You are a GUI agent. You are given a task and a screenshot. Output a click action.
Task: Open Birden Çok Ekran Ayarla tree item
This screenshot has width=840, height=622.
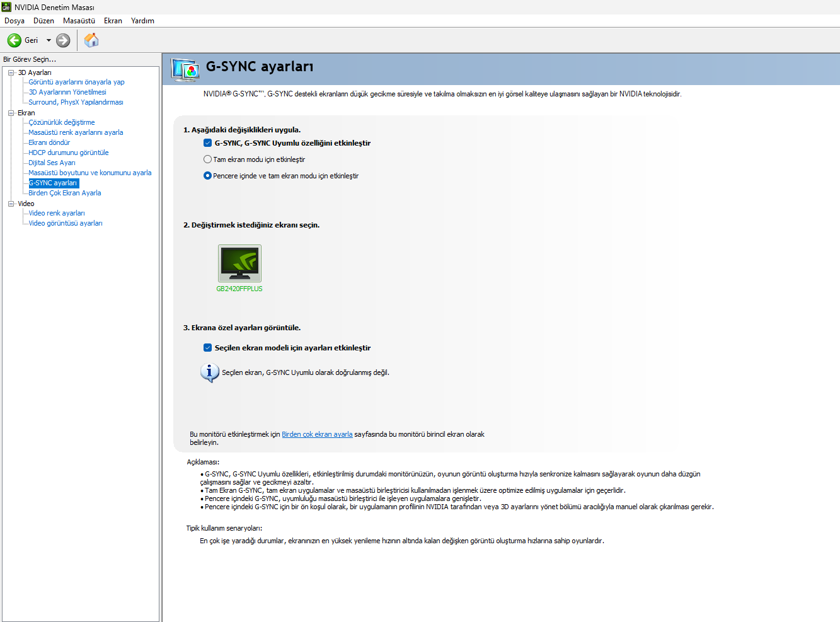coord(65,193)
